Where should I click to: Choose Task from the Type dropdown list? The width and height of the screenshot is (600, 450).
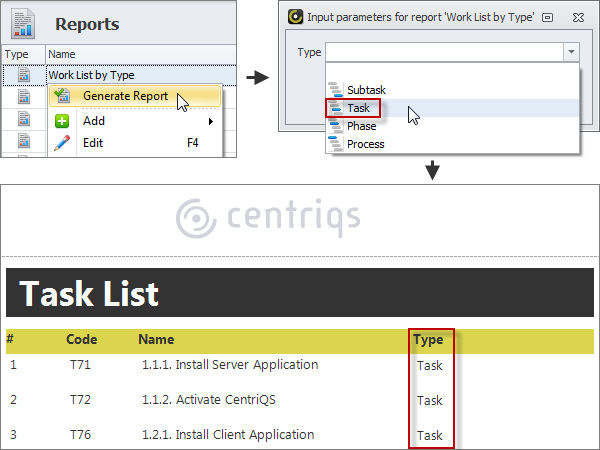click(359, 108)
